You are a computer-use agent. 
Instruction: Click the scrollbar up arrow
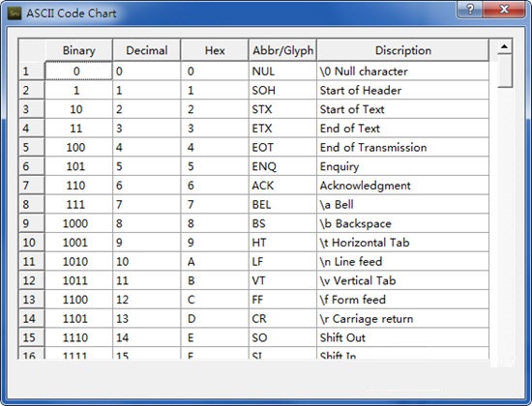click(505, 46)
